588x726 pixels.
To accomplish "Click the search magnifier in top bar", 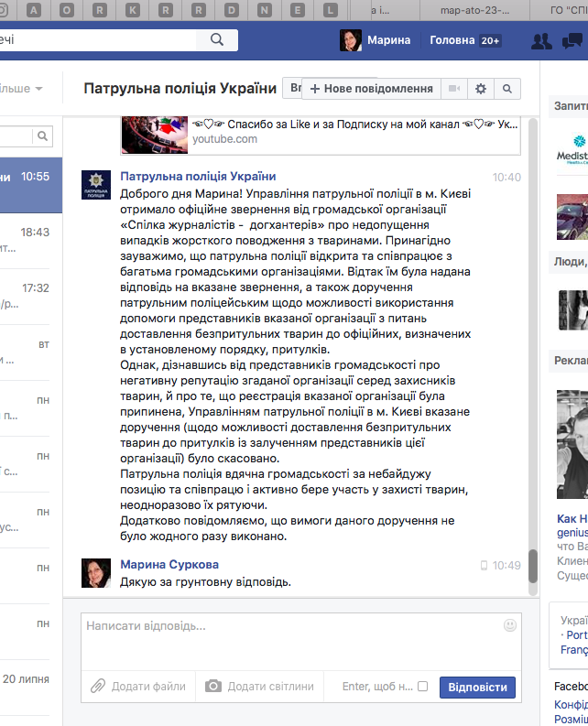I will (x=217, y=39).
